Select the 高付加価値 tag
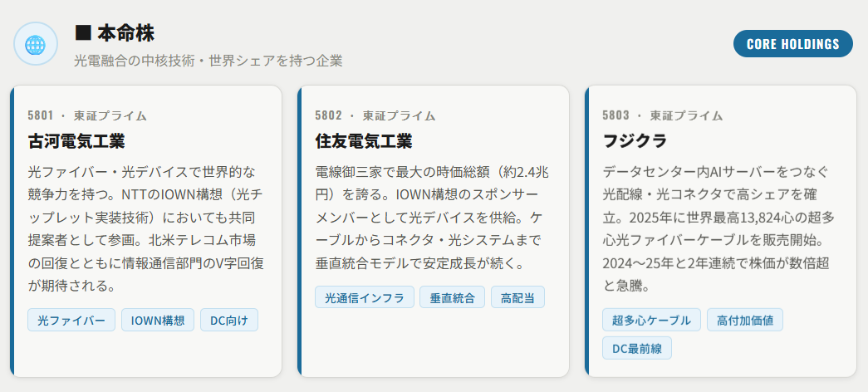Image resolution: width=868 pixels, height=392 pixels. [x=744, y=320]
